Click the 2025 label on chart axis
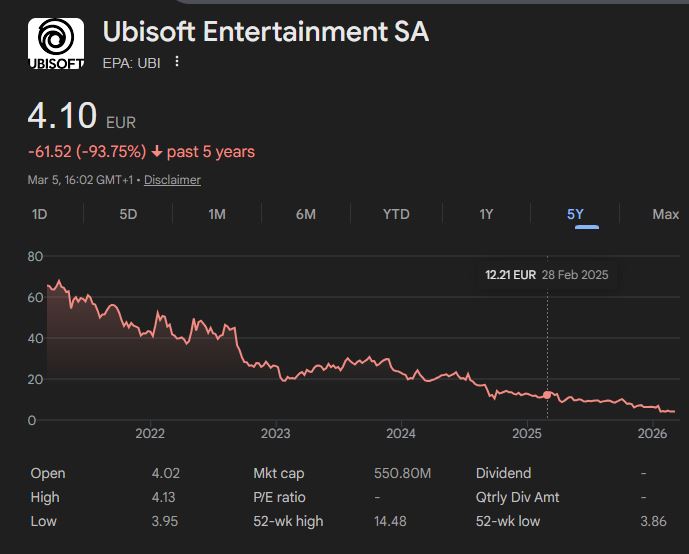This screenshot has width=689, height=554. coord(526,434)
